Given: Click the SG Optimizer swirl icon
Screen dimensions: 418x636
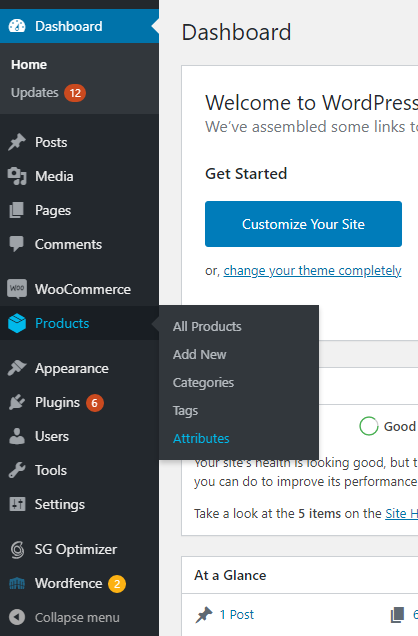Looking at the screenshot, I should click(17, 550).
